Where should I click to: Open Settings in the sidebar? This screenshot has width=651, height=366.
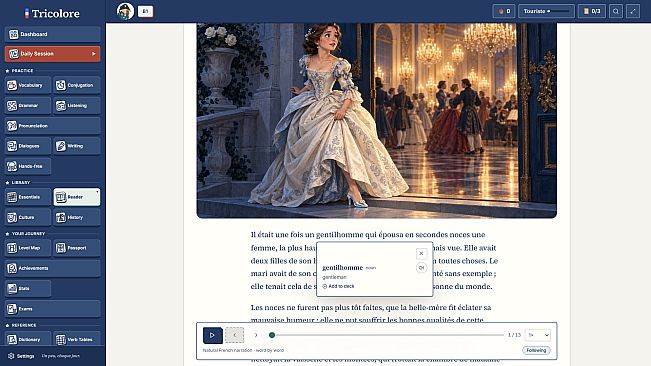pyautogui.click(x=21, y=356)
